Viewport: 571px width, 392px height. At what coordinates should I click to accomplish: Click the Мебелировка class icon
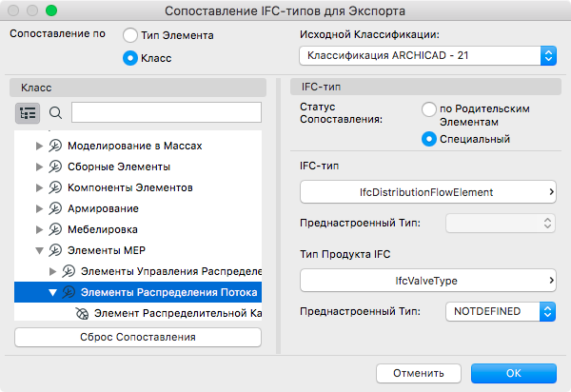pyautogui.click(x=55, y=229)
